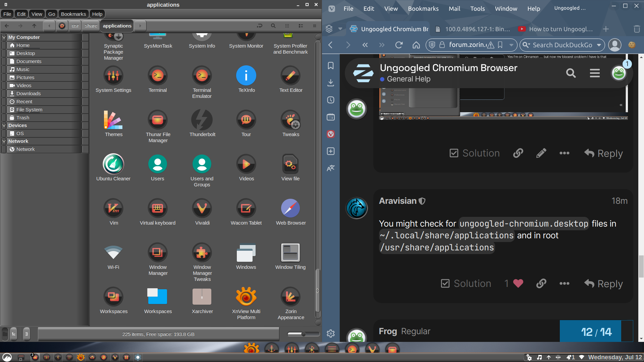Open the Themes application icon
Image resolution: width=644 pixels, height=362 pixels.
113,120
